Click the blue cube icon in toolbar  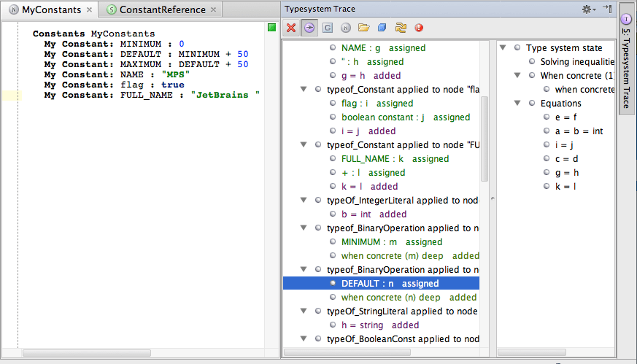pyautogui.click(x=382, y=28)
